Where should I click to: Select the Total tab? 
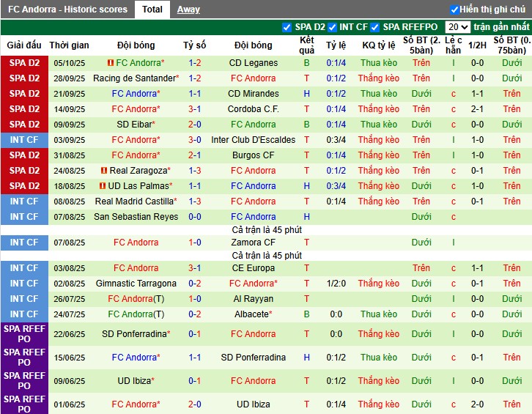click(152, 10)
